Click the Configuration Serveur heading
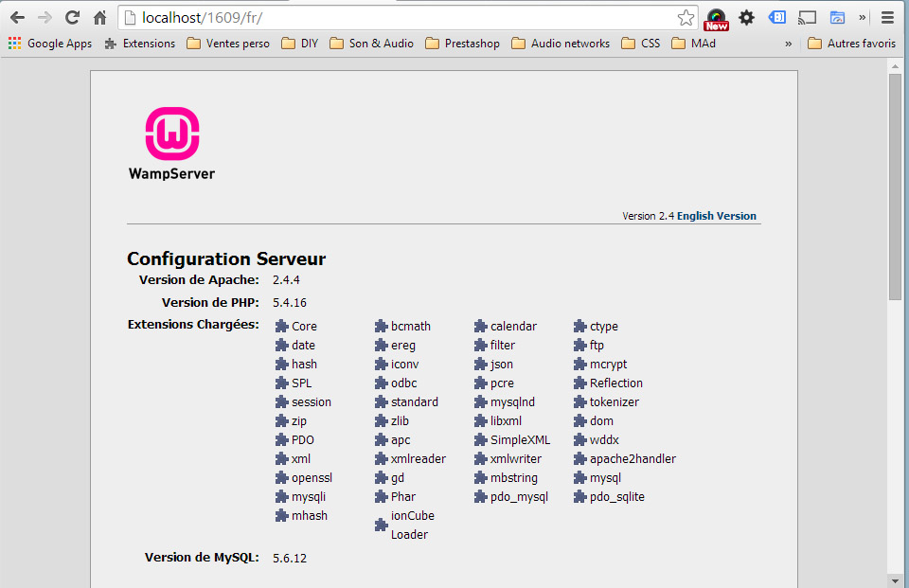 pos(226,258)
